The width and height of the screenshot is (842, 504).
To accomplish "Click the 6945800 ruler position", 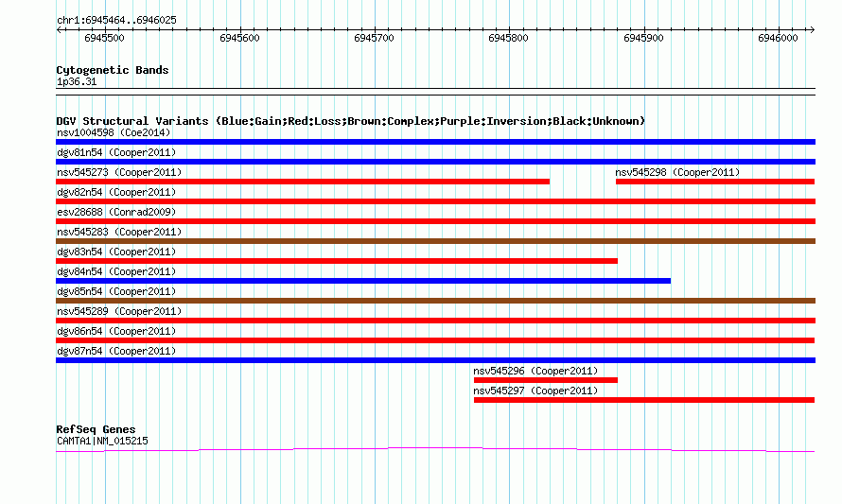I will (x=509, y=38).
